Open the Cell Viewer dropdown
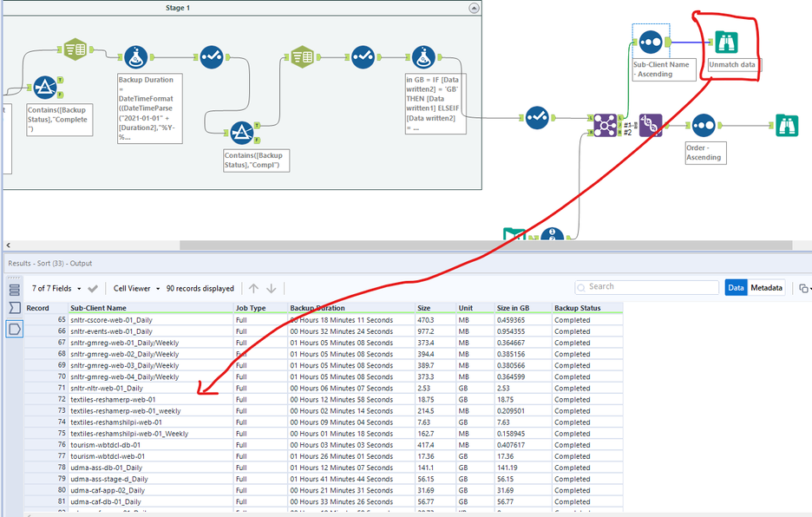 [137, 289]
